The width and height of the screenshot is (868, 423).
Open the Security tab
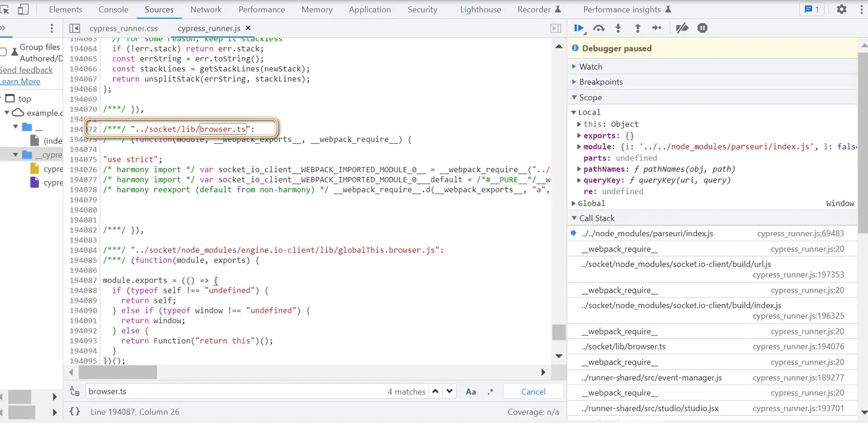point(423,9)
